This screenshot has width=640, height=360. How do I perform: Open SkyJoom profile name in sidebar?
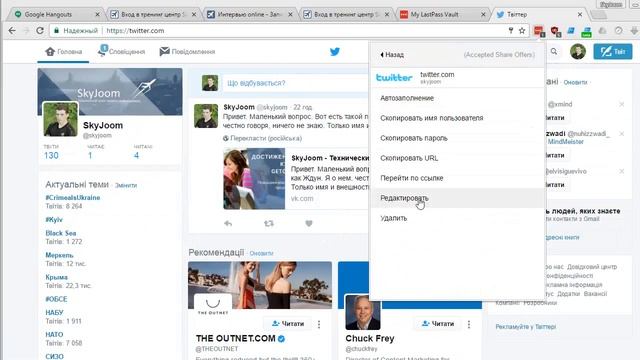point(103,125)
